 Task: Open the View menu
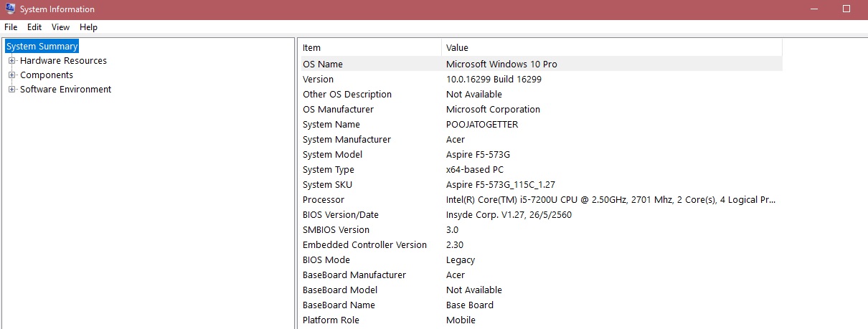(60, 27)
